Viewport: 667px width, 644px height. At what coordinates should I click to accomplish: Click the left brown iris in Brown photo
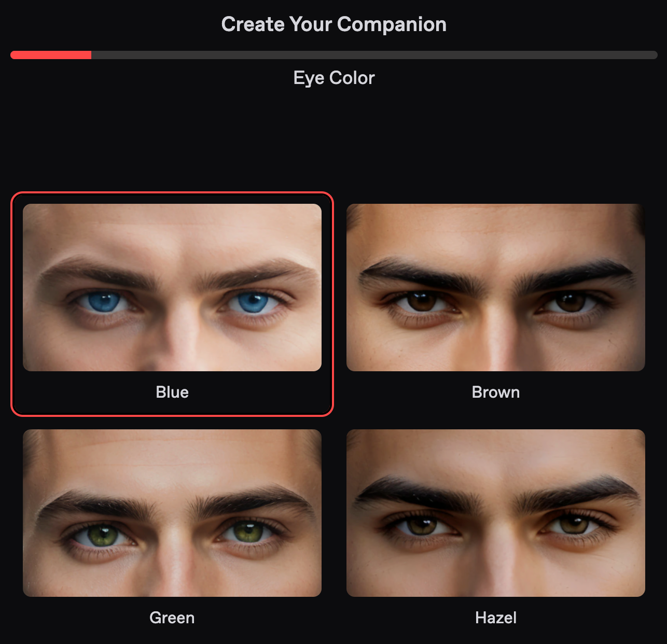[x=421, y=301]
